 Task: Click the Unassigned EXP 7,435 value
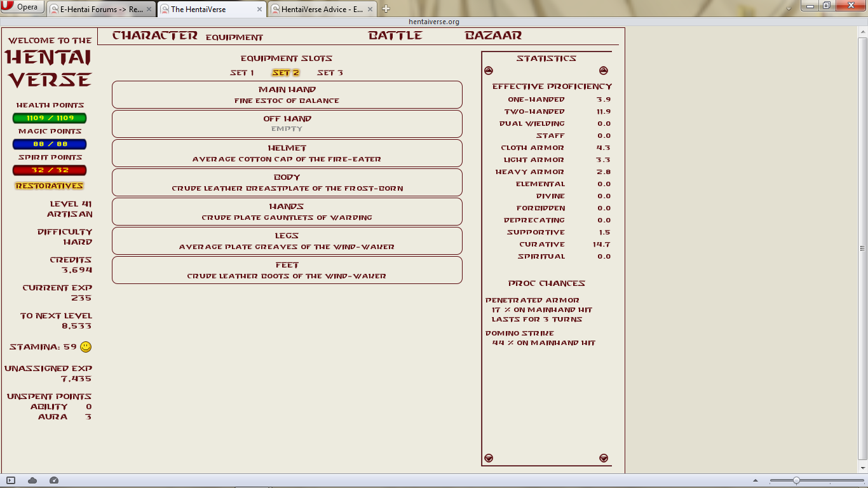pos(76,379)
